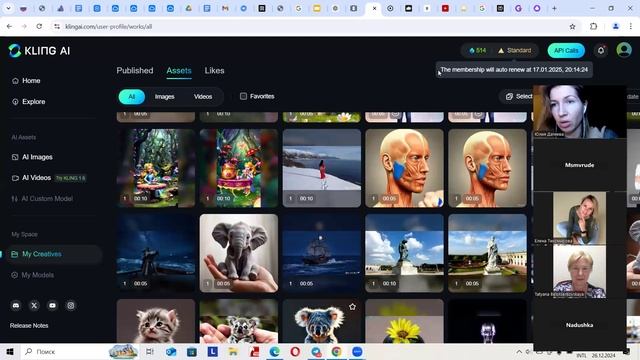The height and width of the screenshot is (360, 640).
Task: Click the API Calls button
Action: click(566, 51)
